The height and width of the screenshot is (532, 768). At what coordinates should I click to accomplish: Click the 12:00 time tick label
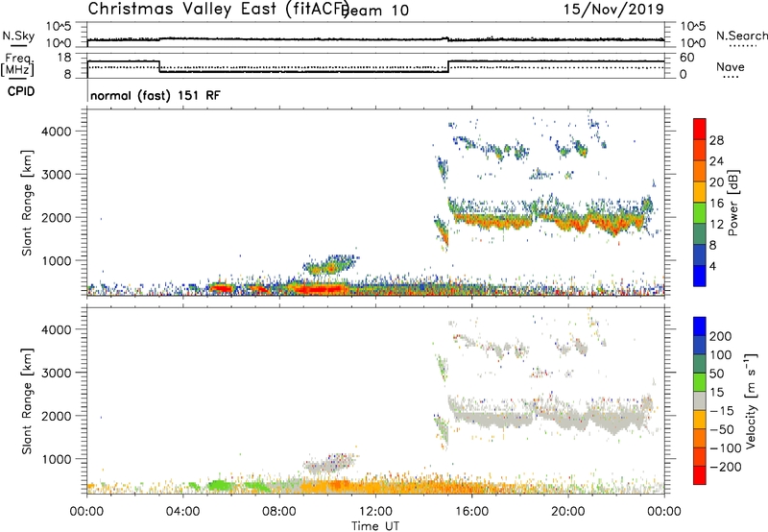click(375, 512)
